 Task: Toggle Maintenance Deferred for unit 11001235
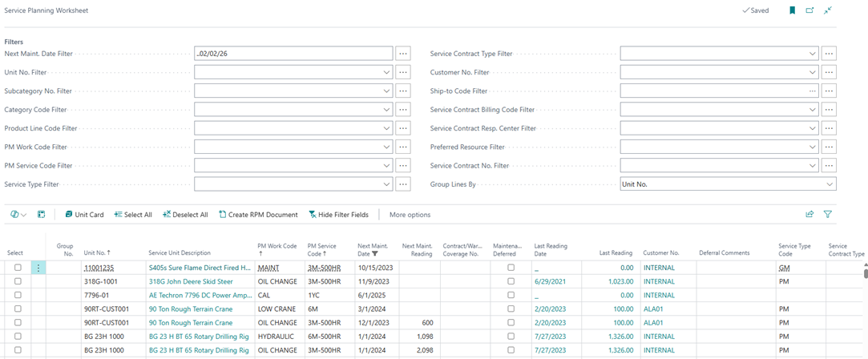(511, 267)
